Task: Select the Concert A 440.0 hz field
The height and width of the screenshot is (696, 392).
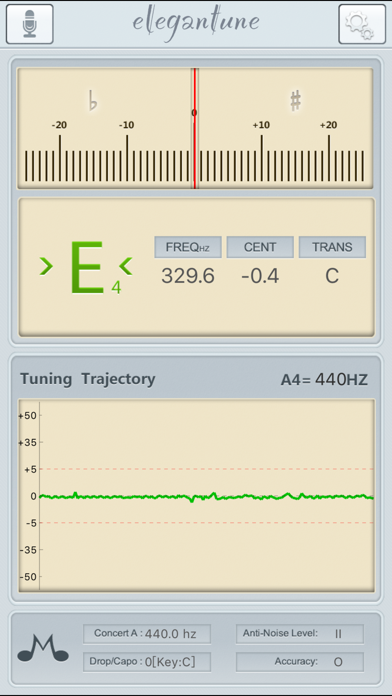Action: tap(147, 634)
